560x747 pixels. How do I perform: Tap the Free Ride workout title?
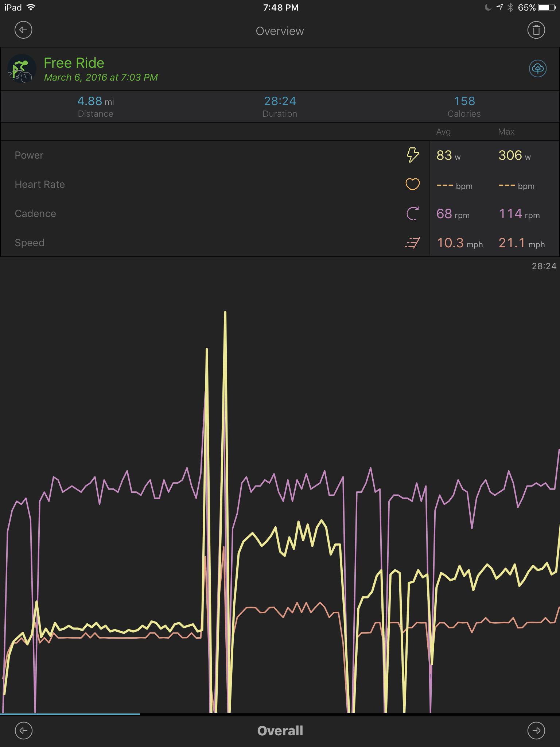click(x=74, y=63)
